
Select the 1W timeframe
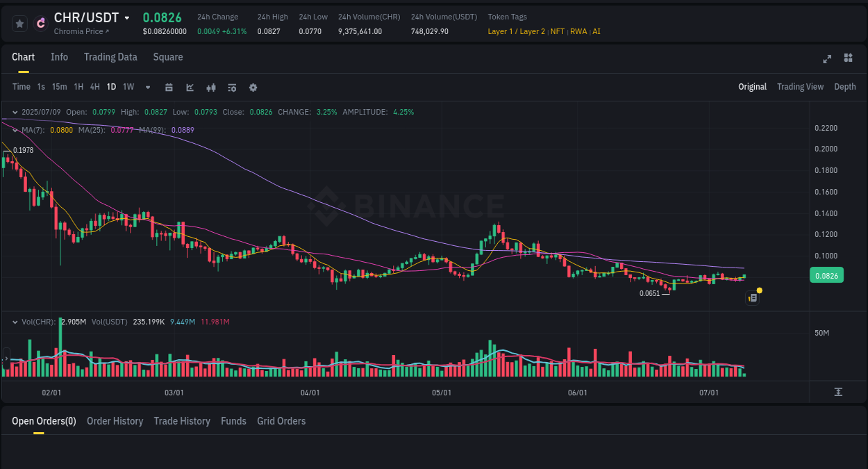(x=128, y=87)
